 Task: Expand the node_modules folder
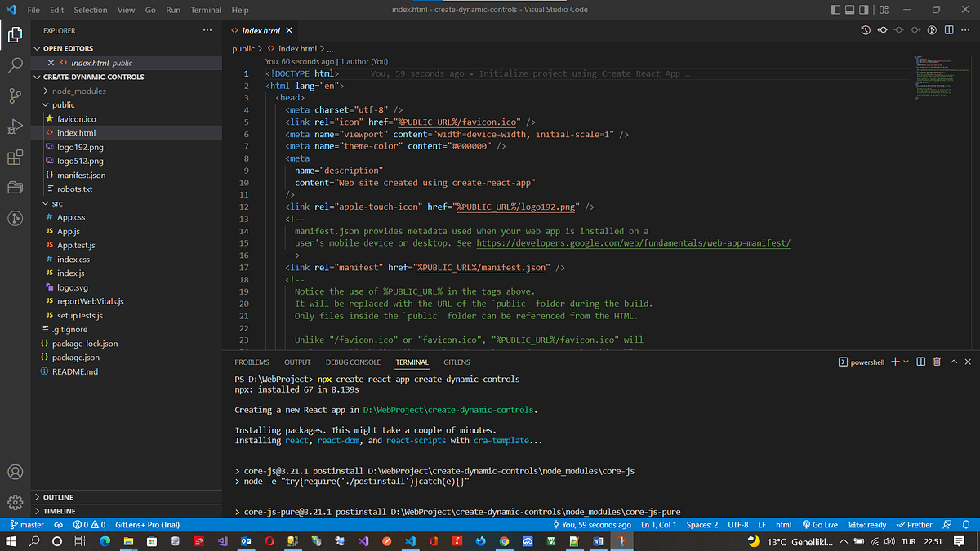[x=78, y=91]
